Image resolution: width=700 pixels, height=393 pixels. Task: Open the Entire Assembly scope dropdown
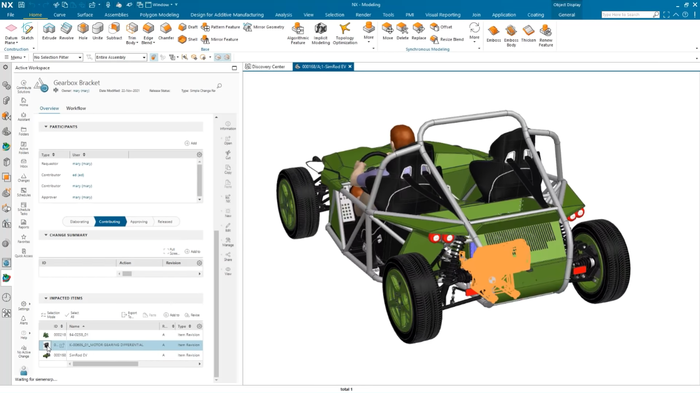tap(121, 57)
